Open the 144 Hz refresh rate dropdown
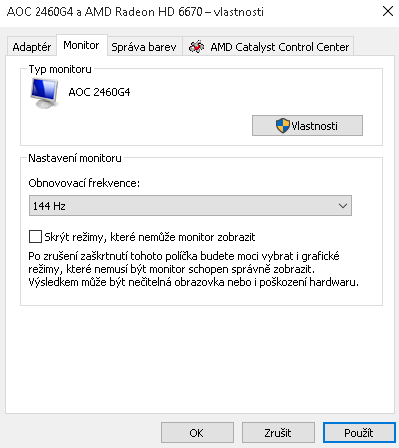The width and height of the screenshot is (399, 448). (x=190, y=206)
